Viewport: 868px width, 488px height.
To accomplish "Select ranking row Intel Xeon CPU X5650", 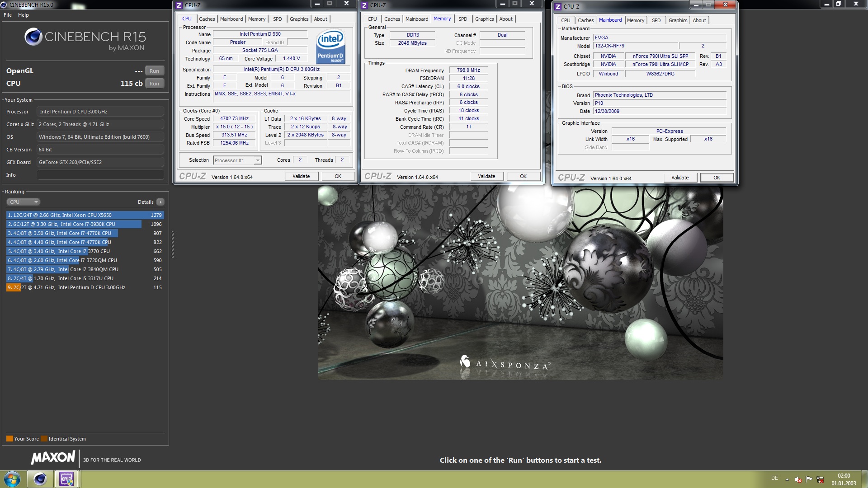I will pos(85,215).
